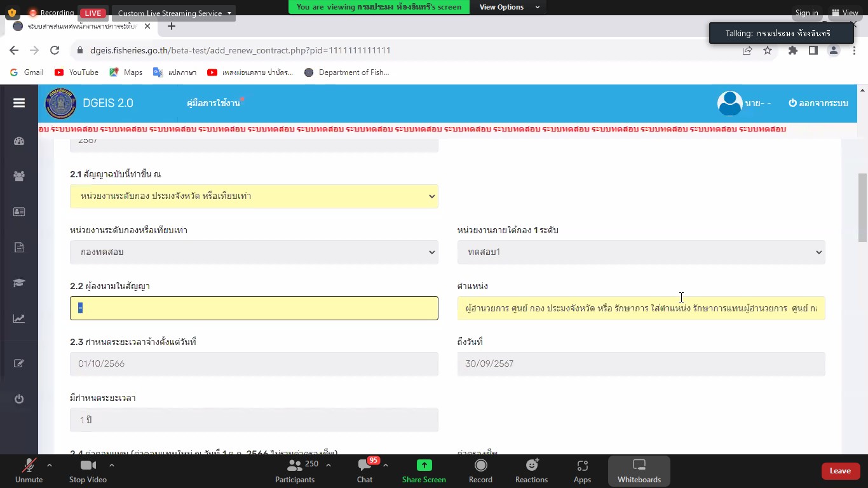Unmute the microphone in Zoom toolbar

(x=29, y=470)
